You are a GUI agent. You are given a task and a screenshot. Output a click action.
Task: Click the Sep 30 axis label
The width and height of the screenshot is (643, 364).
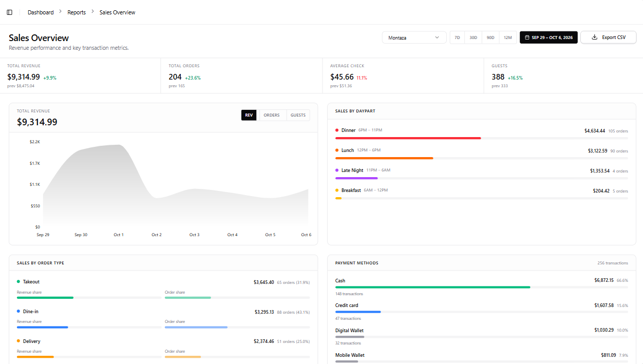pos(81,235)
